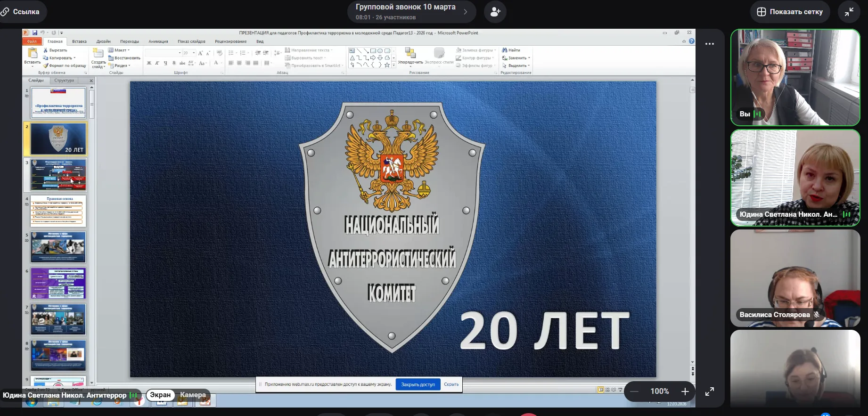868x416 pixels.
Task: Click slide thumbnails pane scrollbar
Action: click(x=91, y=105)
